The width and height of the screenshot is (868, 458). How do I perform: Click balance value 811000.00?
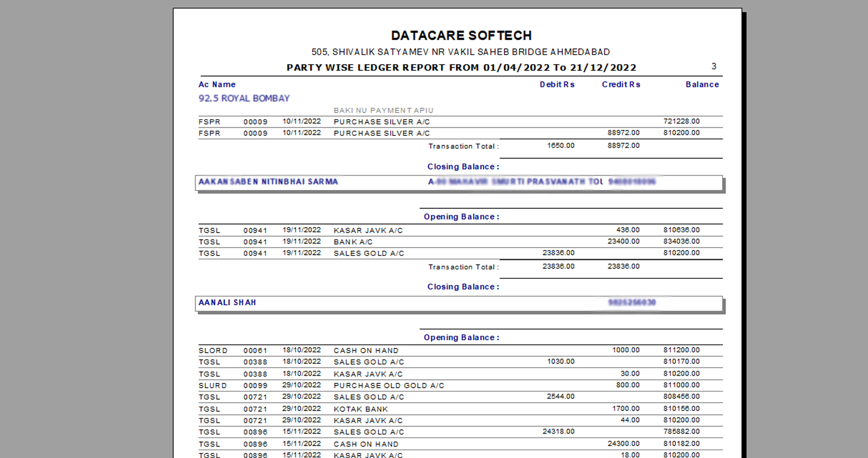(681, 385)
